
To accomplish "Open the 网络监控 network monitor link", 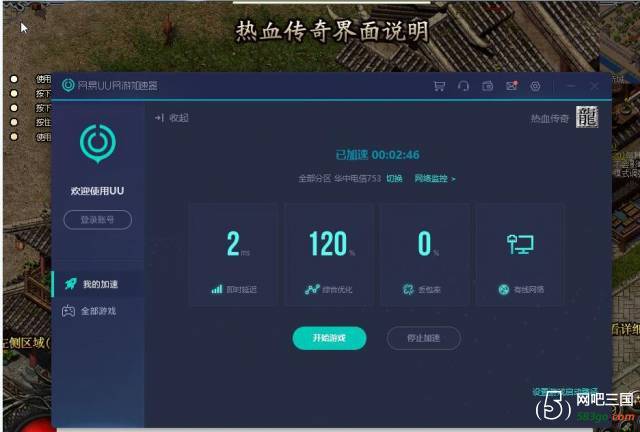I will pyautogui.click(x=435, y=178).
